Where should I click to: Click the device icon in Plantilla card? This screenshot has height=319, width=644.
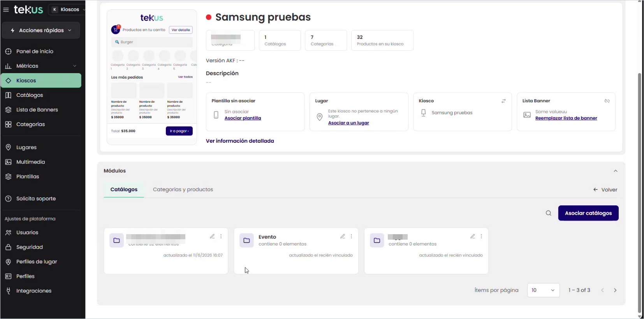point(216,115)
